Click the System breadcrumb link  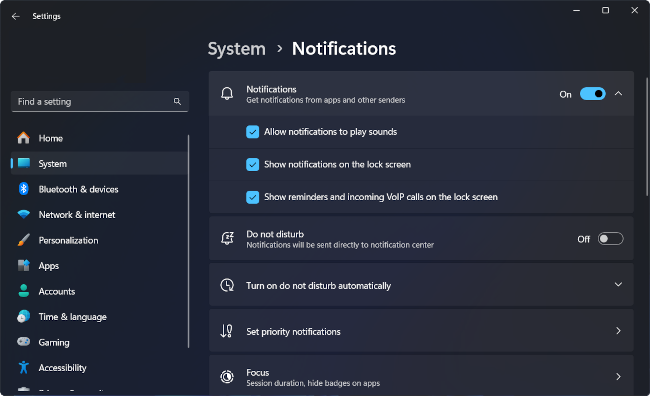[x=237, y=49]
